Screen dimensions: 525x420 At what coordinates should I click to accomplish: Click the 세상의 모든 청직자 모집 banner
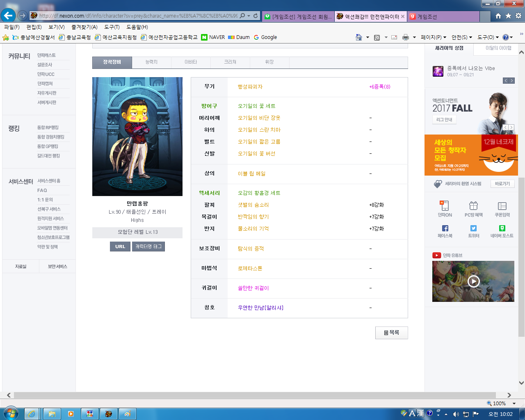click(x=471, y=155)
